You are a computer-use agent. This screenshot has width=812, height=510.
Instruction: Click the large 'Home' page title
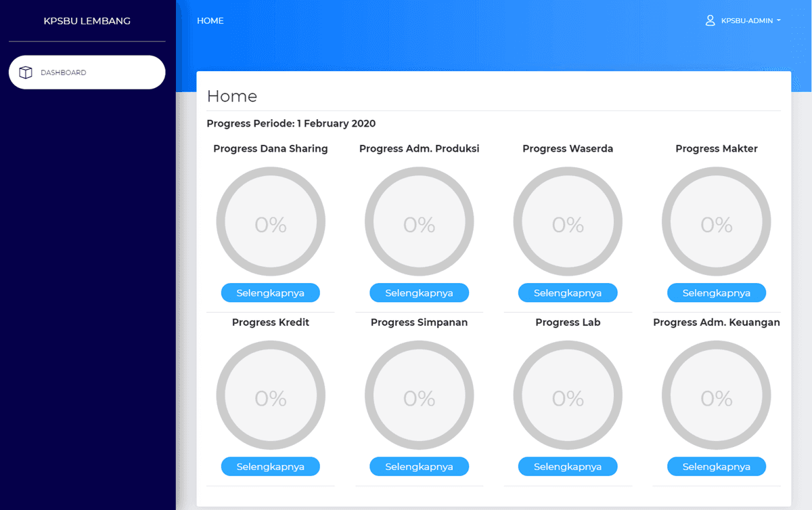click(x=232, y=96)
